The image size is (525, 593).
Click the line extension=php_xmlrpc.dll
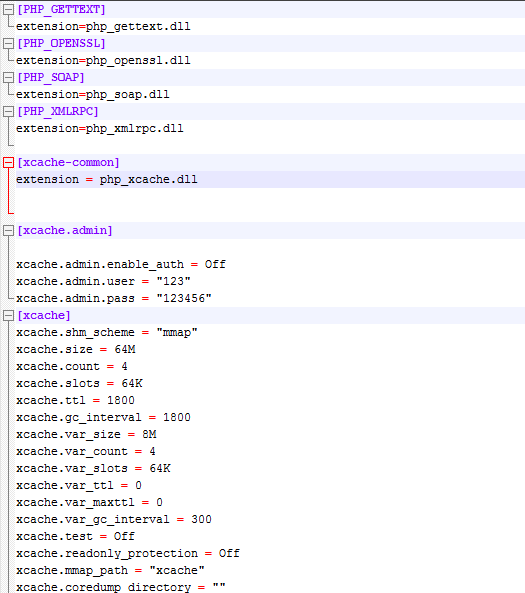coord(100,129)
